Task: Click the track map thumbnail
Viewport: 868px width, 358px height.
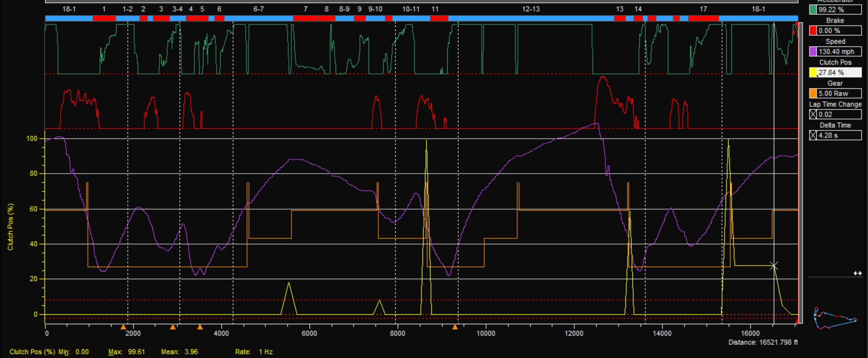Action: point(835,318)
